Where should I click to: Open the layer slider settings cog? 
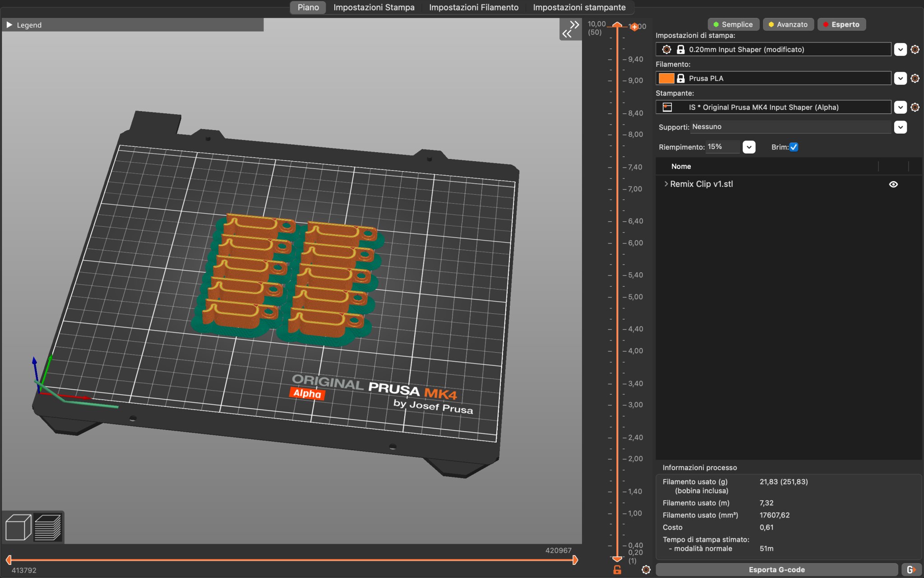tap(646, 570)
